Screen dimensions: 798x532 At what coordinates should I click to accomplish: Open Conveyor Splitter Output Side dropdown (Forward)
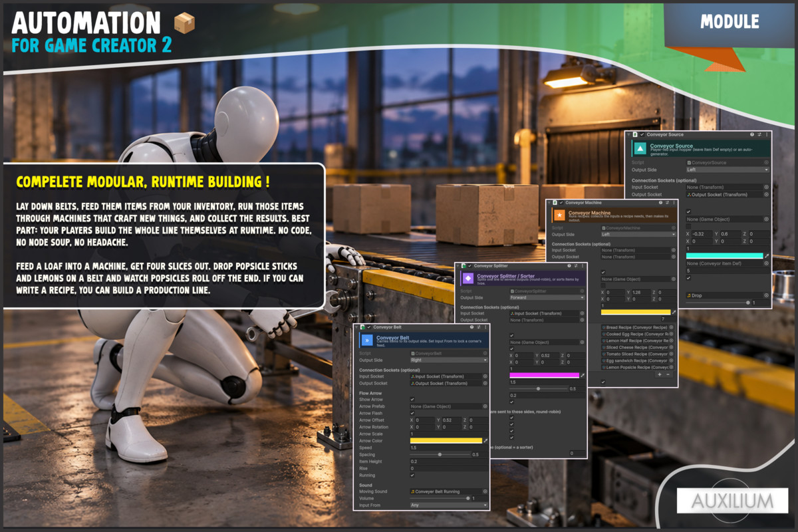click(547, 298)
